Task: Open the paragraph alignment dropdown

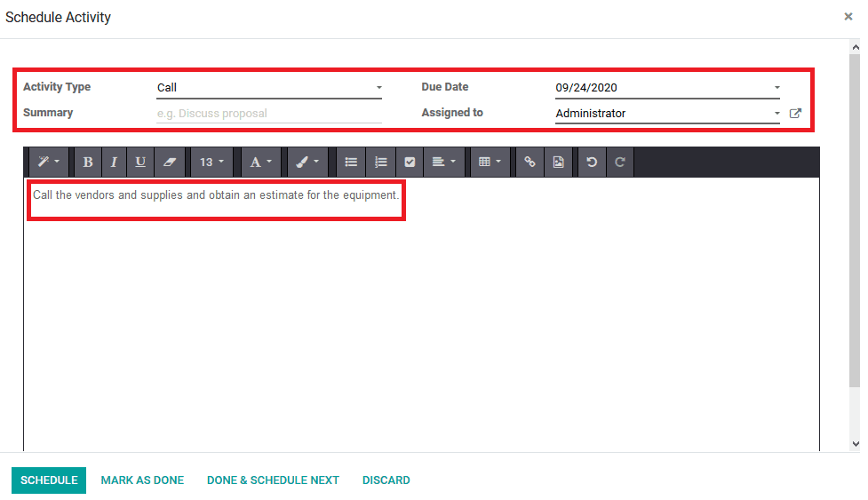Action: 444,162
